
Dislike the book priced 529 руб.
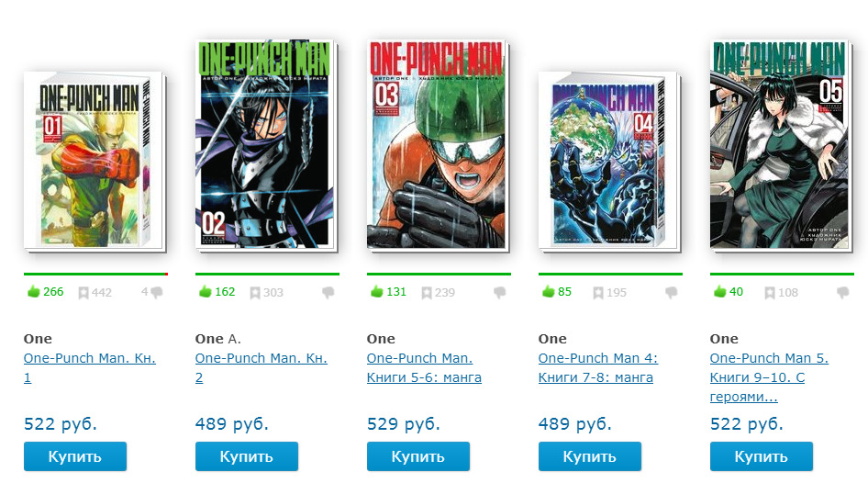500,292
